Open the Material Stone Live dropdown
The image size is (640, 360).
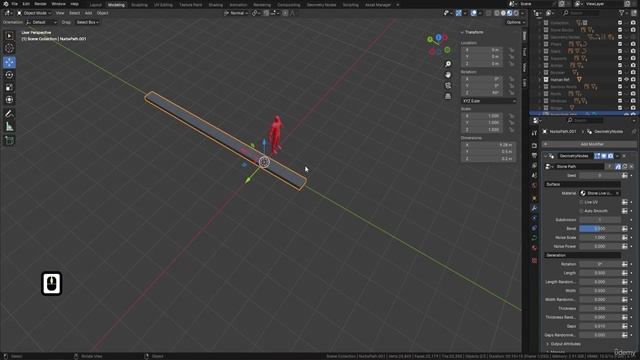[600, 193]
